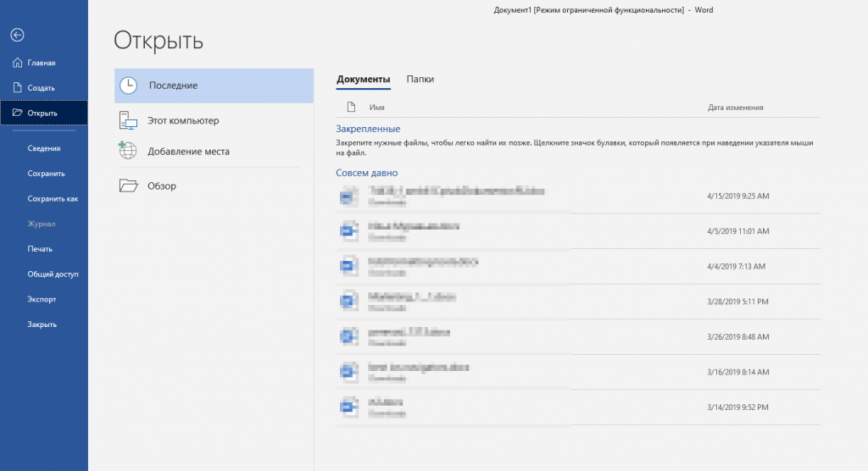
Task: Click the back arrow icon
Action: [17, 35]
